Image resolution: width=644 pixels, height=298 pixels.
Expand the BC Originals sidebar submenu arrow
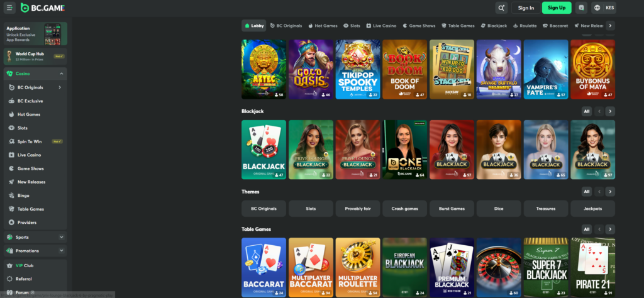[x=60, y=87]
